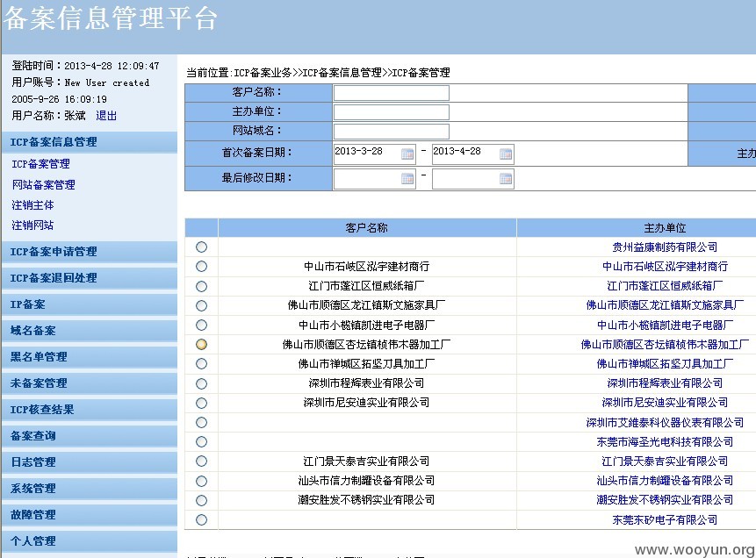Select radio for 佛山市顺德区龙江镇斯文施家具厂 row
The image size is (756, 558).
pos(202,305)
